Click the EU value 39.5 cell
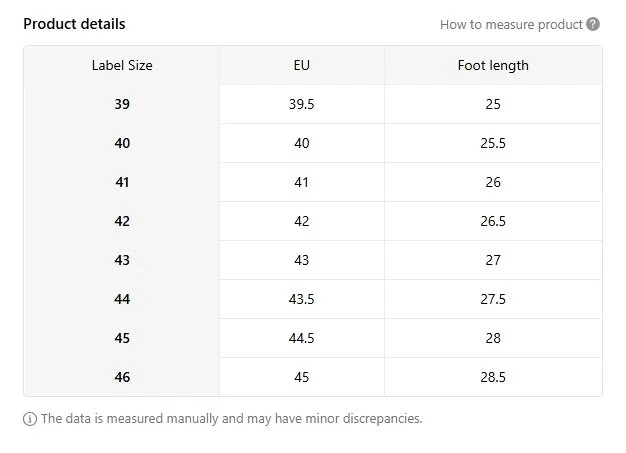 click(x=302, y=104)
